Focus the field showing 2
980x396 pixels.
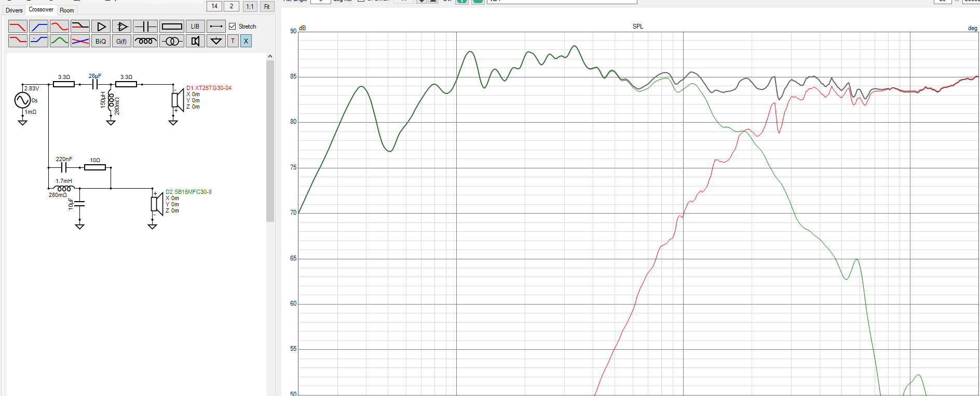(x=232, y=6)
